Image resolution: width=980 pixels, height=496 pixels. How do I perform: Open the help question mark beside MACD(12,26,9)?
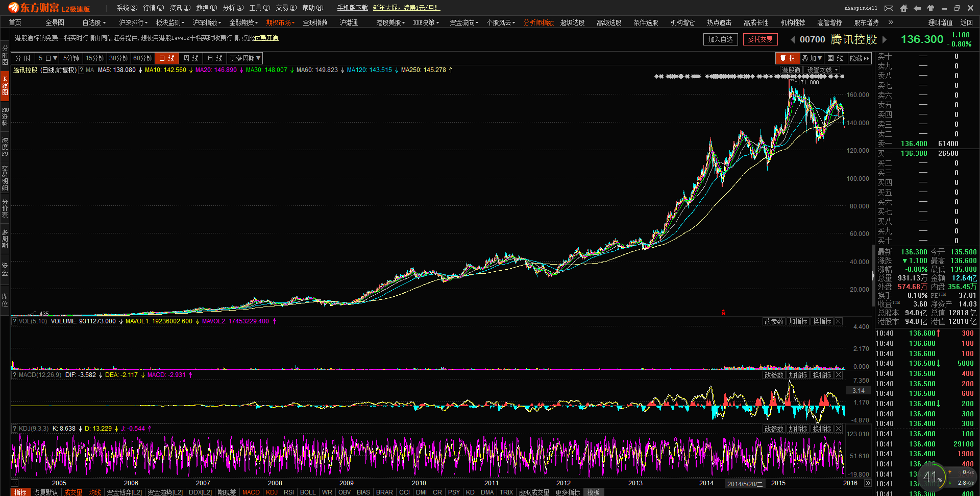(x=14, y=375)
